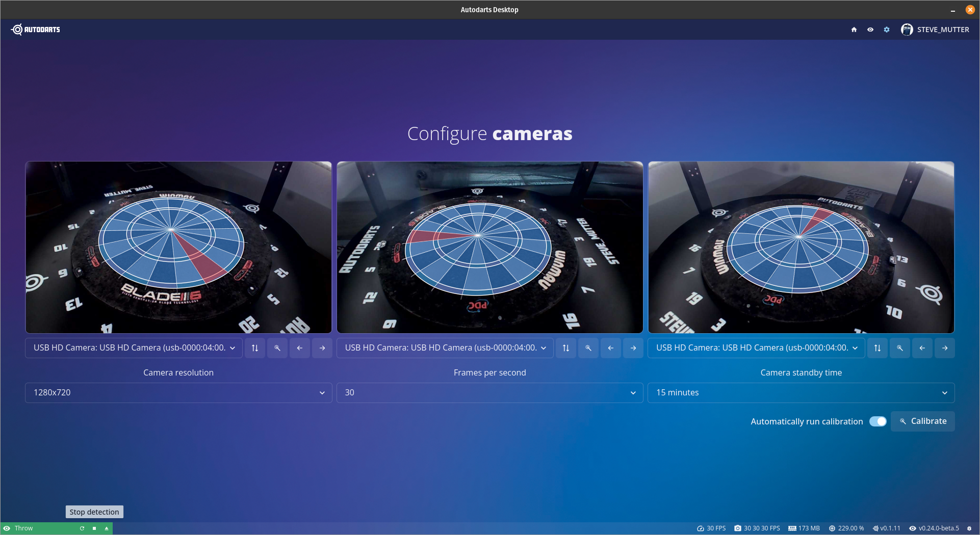Click the third camera preview image
The image size is (980, 535).
coord(801,247)
